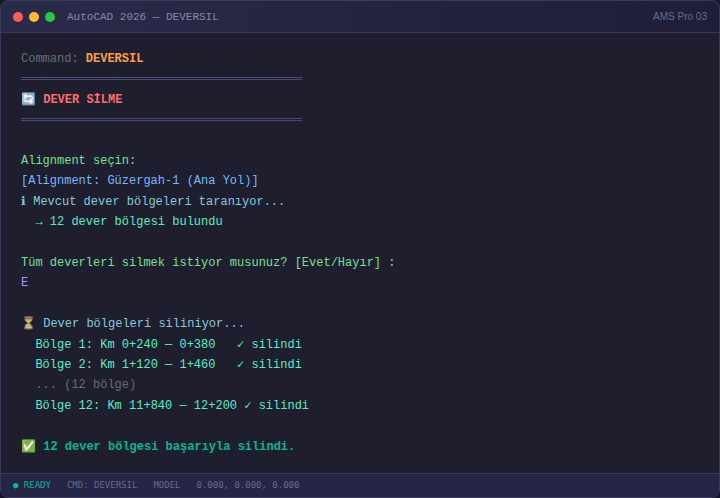Click the 0.000, 0.000, 0.000 coordinates
The height and width of the screenshot is (498, 720).
[248, 485]
